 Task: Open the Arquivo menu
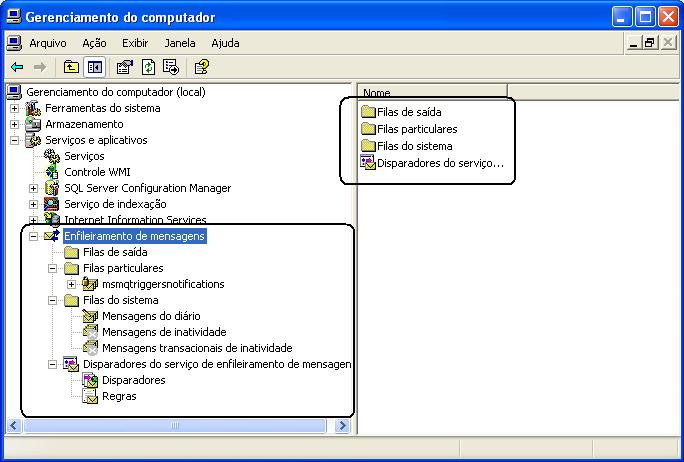(x=47, y=43)
